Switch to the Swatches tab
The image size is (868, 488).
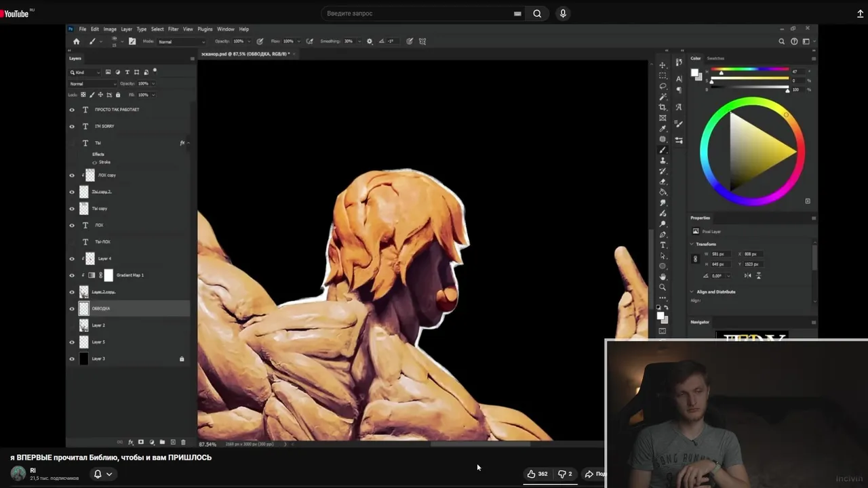pos(716,58)
